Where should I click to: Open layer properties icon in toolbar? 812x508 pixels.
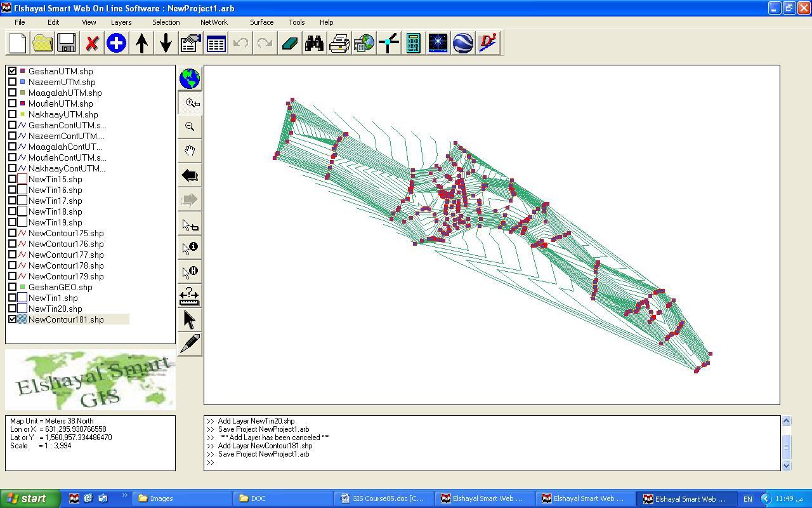point(190,43)
